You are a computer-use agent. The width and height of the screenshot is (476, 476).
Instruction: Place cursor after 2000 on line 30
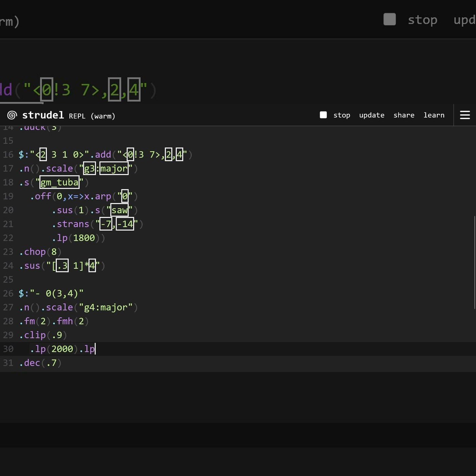tap(73, 349)
